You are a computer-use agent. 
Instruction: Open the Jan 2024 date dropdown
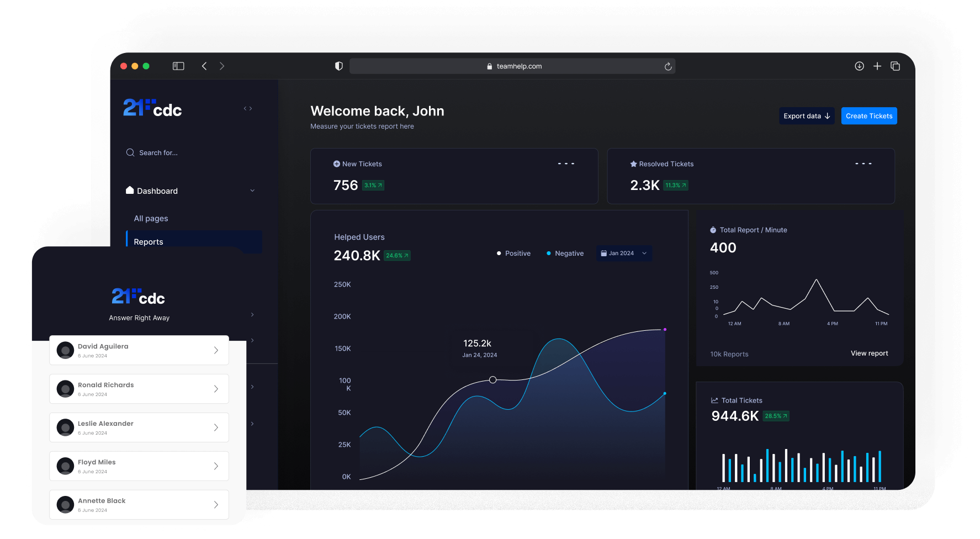pyautogui.click(x=624, y=253)
